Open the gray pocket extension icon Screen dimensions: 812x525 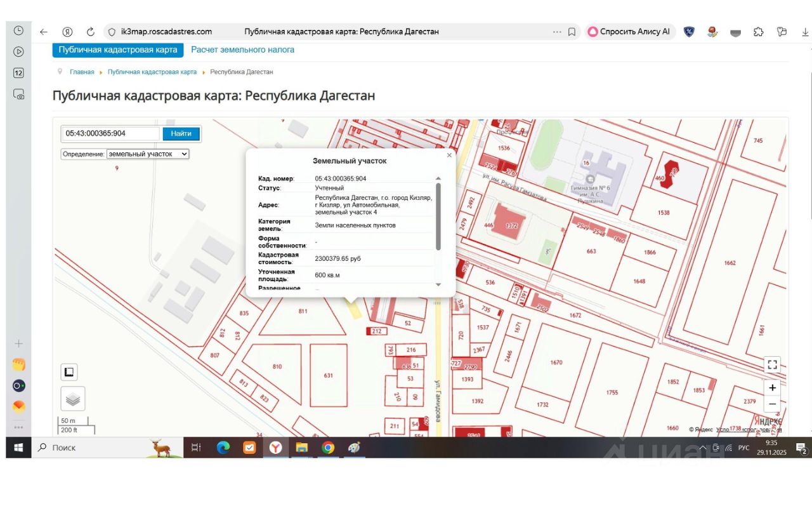[735, 32]
